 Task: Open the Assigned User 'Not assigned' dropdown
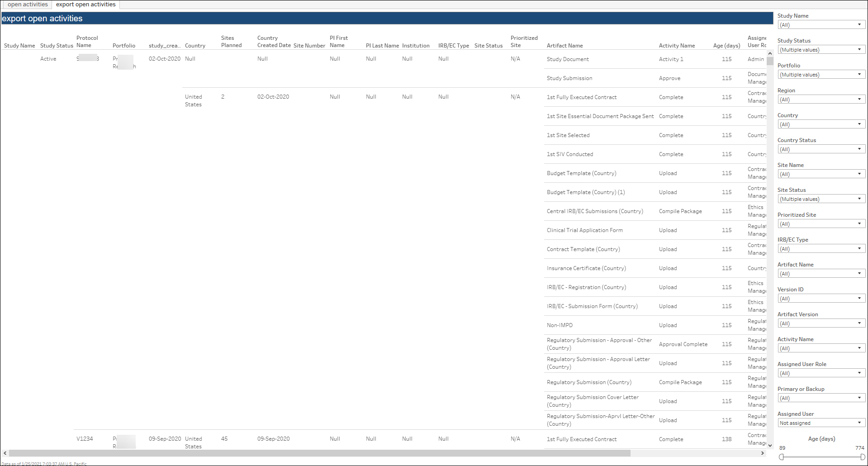click(821, 423)
